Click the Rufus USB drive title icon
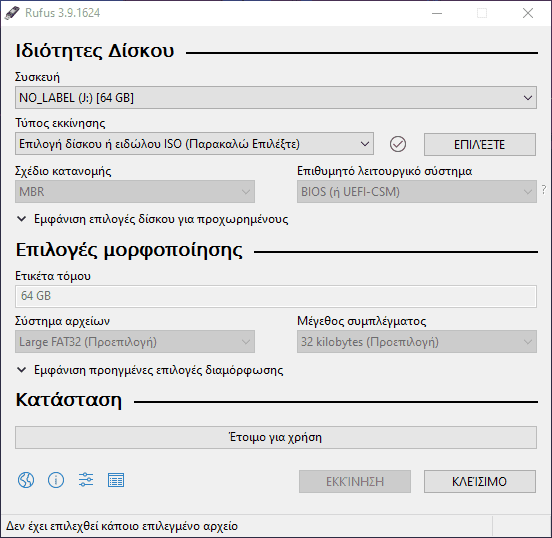Viewport: 552px width, 538px height. (x=12, y=13)
